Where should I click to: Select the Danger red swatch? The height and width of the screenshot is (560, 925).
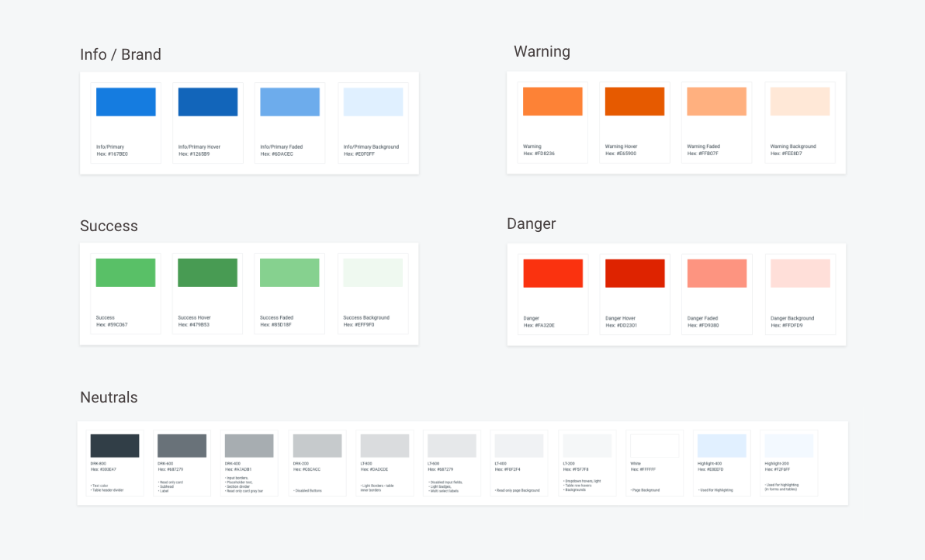coord(553,274)
